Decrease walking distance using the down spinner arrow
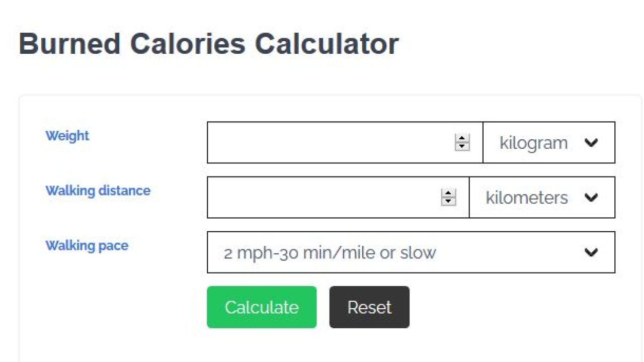The height and width of the screenshot is (362, 644). (x=448, y=201)
